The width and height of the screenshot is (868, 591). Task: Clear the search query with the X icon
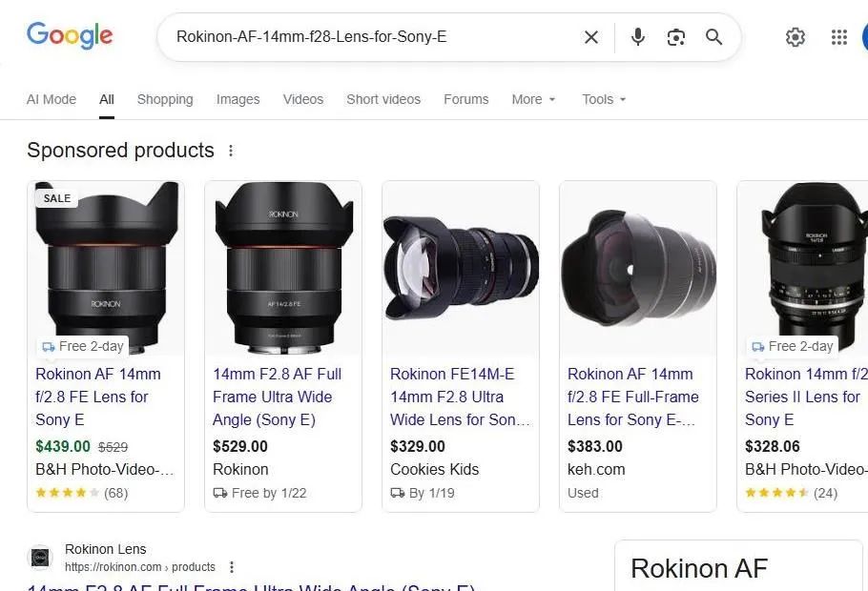pos(590,37)
